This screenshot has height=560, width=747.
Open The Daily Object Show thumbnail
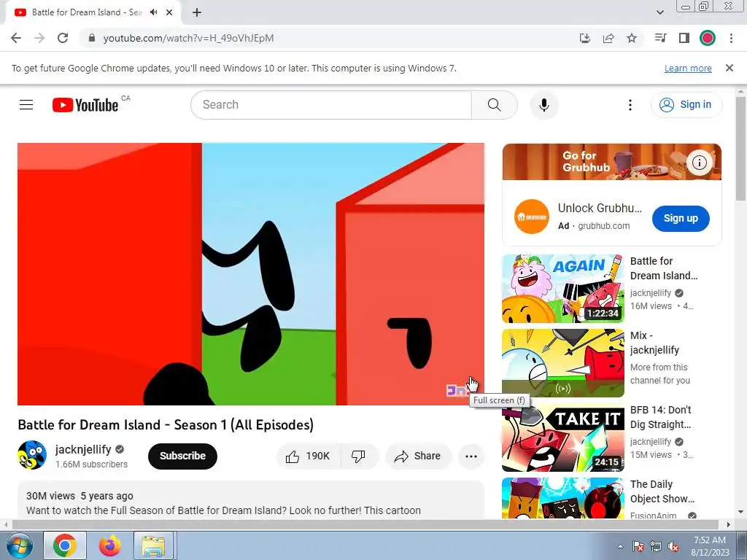pos(562,498)
